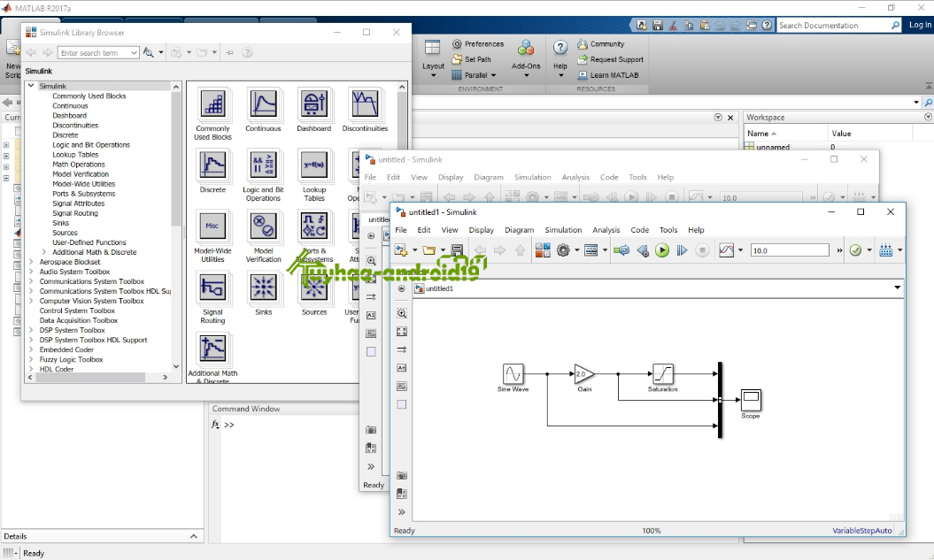Click the Model Advisor checkmark icon in untitled1
This screenshot has height=560, width=934.
tap(855, 250)
